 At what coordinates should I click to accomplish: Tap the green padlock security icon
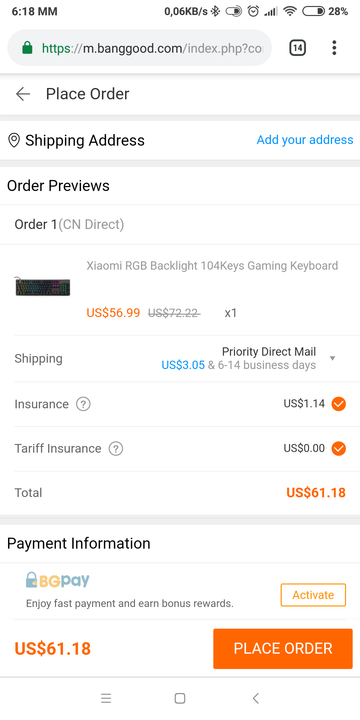28,48
